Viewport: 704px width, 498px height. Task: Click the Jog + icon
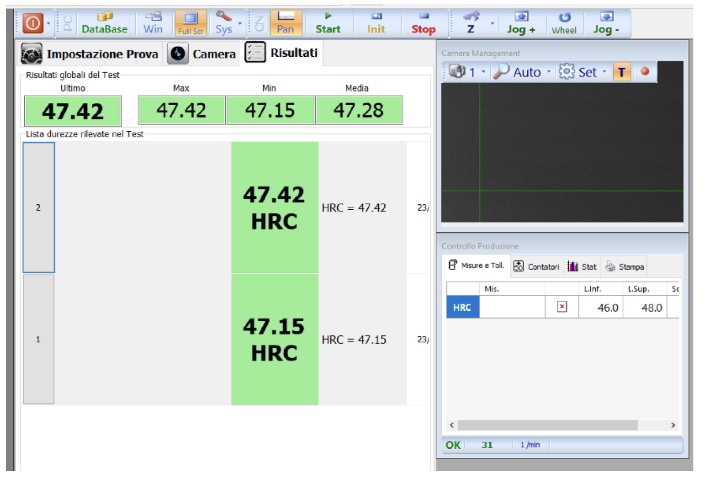click(520, 22)
